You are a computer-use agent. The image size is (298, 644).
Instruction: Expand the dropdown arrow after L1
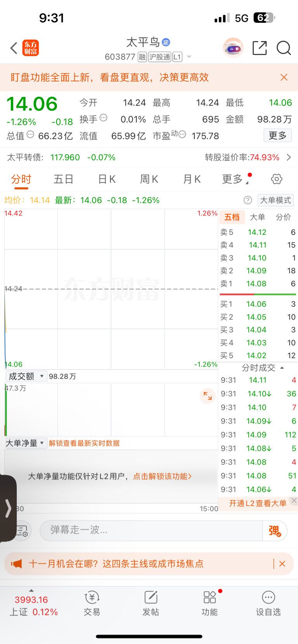189,57
